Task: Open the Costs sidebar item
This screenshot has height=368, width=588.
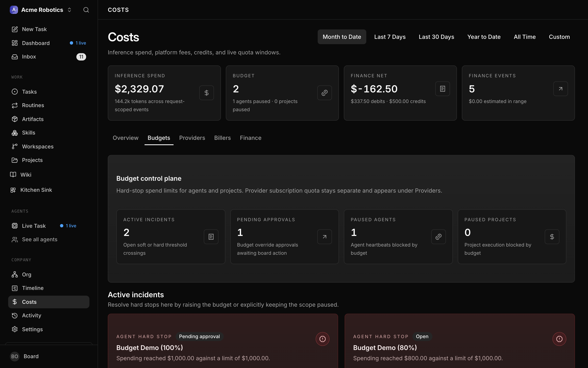Action: point(49,302)
